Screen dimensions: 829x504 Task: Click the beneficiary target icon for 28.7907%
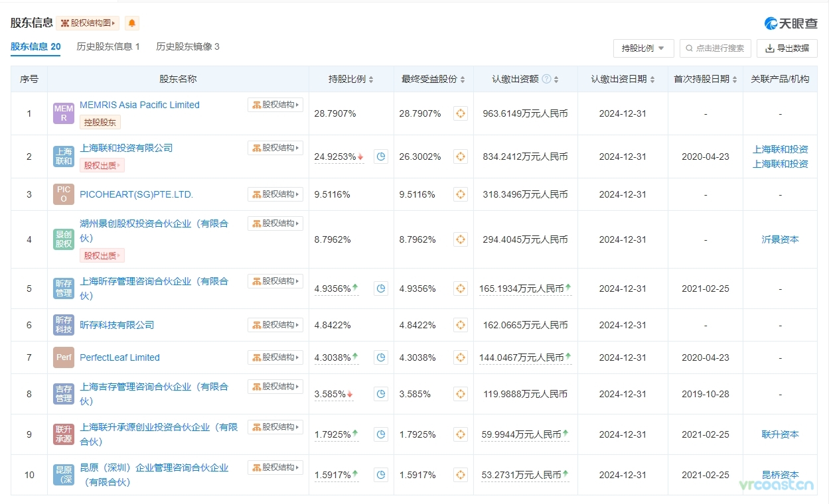[461, 113]
